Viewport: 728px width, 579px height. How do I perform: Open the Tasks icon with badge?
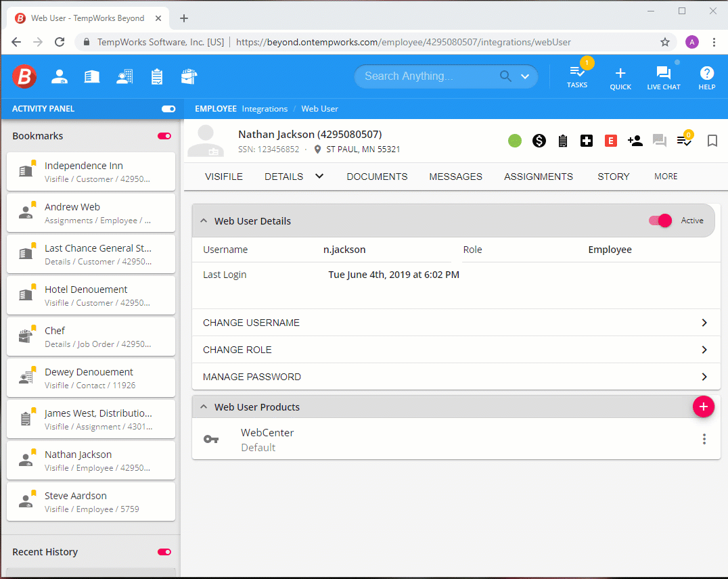point(577,76)
